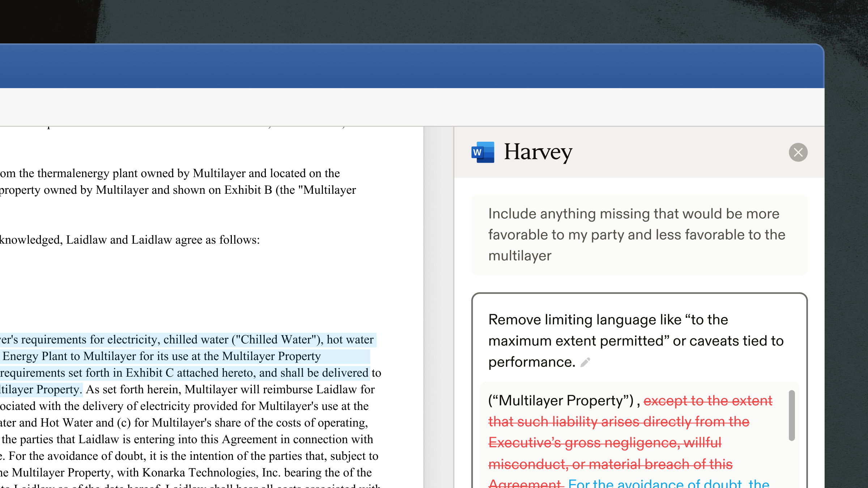Click the line 'thermalenergy plant owned by Multilayer'

point(170,174)
